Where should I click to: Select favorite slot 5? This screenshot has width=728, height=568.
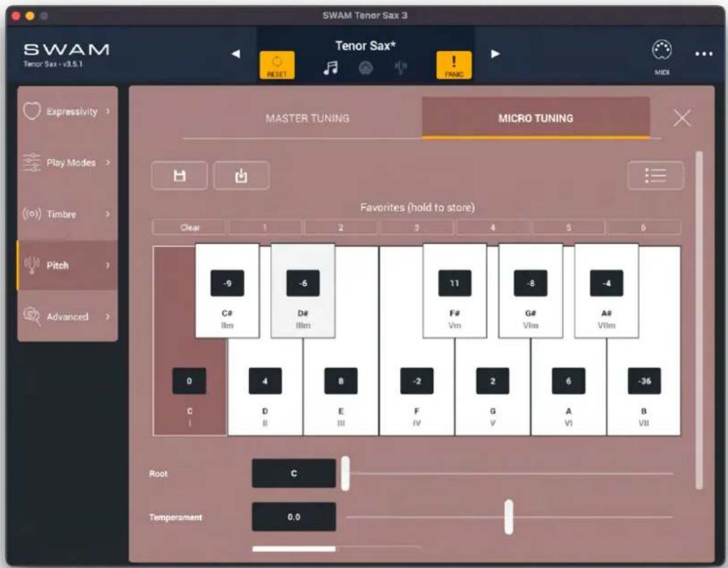tap(568, 227)
